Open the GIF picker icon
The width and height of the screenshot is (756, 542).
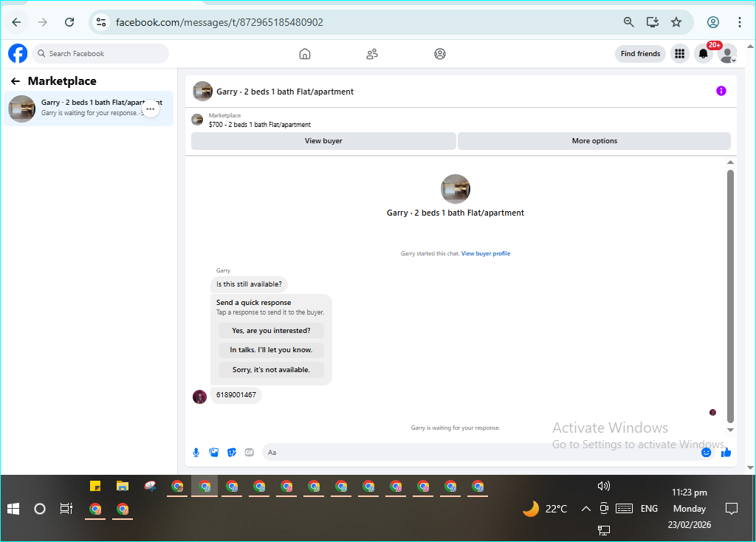(250, 453)
